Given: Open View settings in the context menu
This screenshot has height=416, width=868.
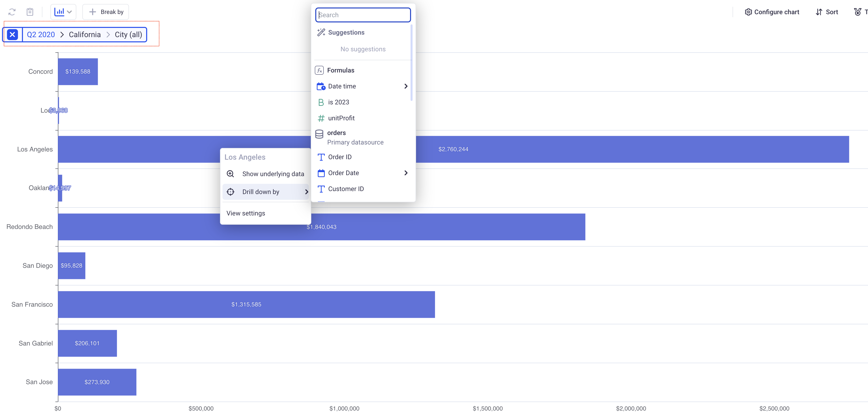Looking at the screenshot, I should coord(246,213).
